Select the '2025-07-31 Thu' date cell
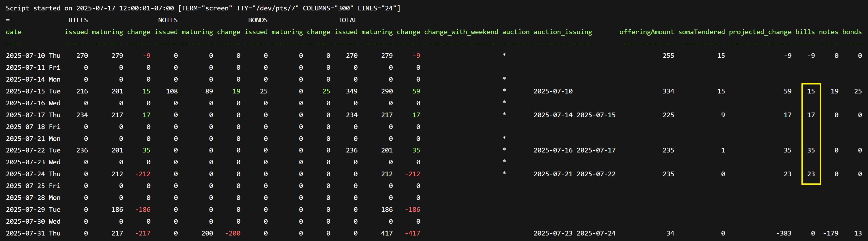Viewport: 868px width, 241px height. (x=33, y=233)
